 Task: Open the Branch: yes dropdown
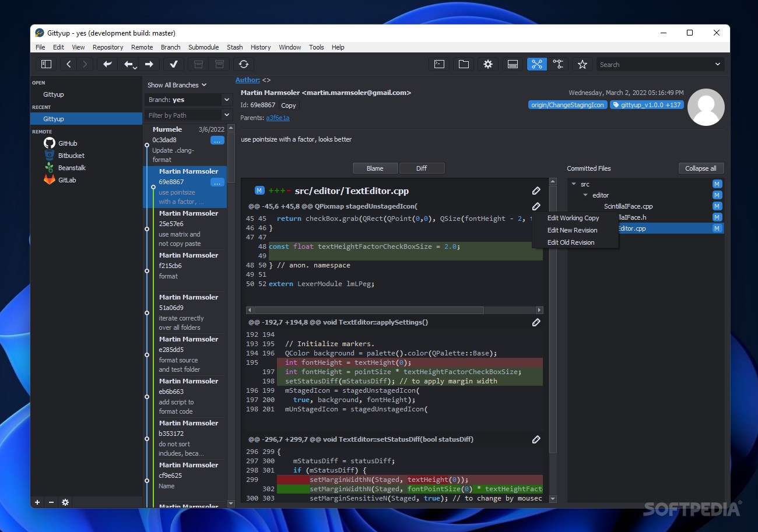pos(189,100)
